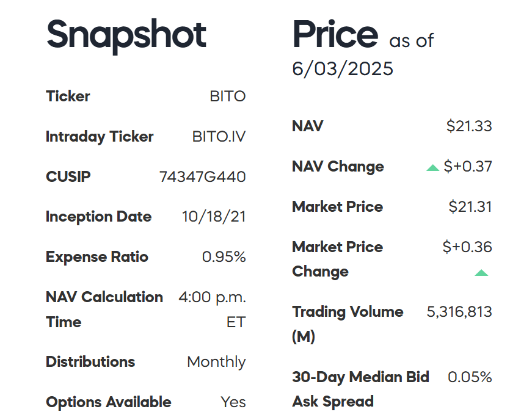Click the green up arrow beside NAV Change

pos(433,167)
